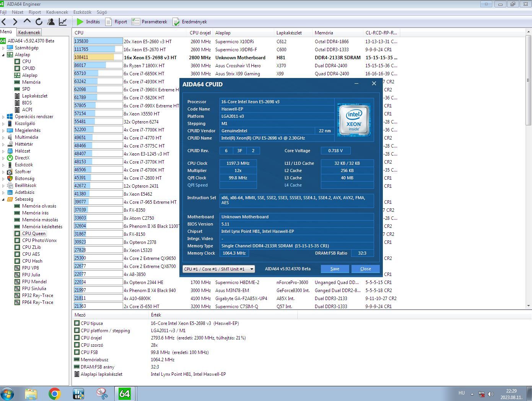Open the user profile toolbar icon
This screenshot has height=401, width=532.
tap(51, 22)
